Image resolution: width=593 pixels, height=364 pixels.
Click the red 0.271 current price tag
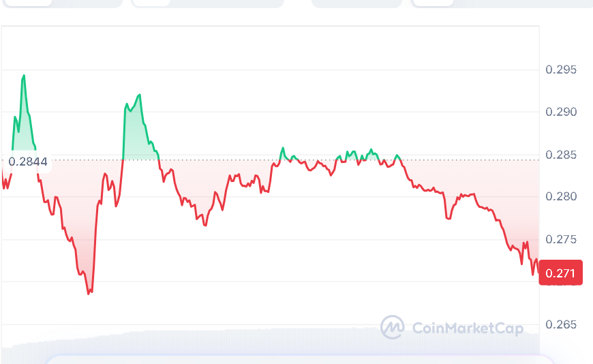click(x=560, y=273)
